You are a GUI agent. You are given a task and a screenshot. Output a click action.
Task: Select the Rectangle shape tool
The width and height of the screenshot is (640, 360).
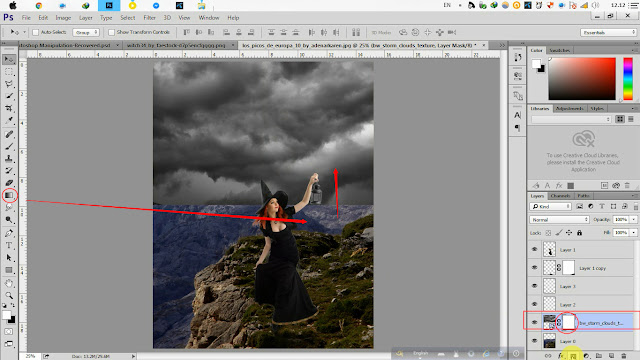coord(9,270)
